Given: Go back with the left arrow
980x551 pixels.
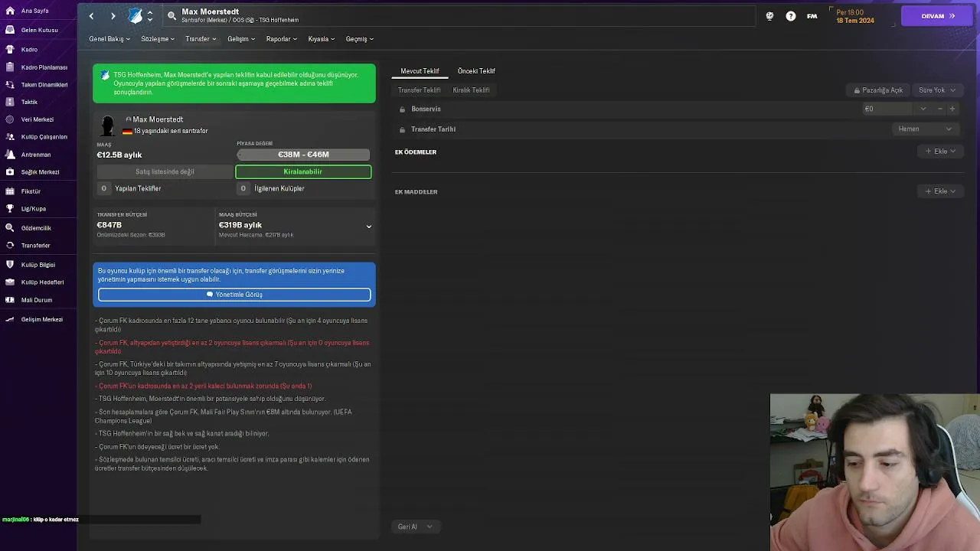Looking at the screenshot, I should pyautogui.click(x=91, y=16).
